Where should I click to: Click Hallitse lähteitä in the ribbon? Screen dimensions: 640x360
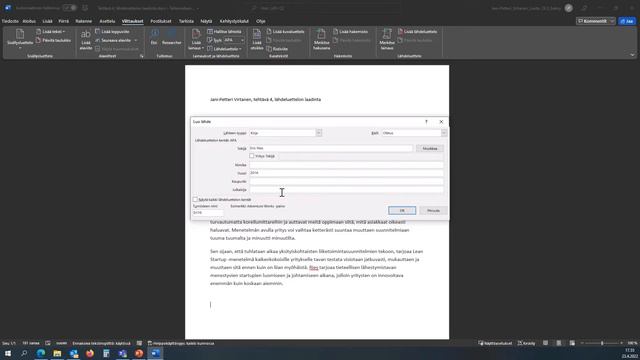[224, 31]
